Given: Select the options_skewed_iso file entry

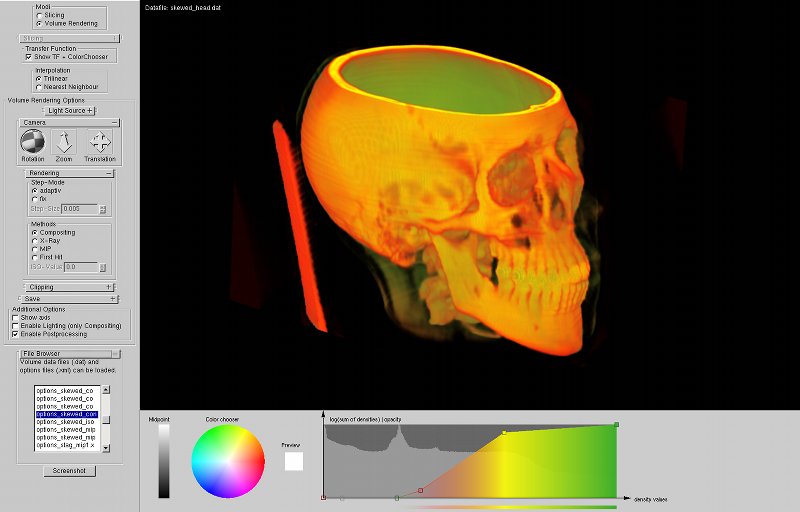Looking at the screenshot, I should (66, 422).
